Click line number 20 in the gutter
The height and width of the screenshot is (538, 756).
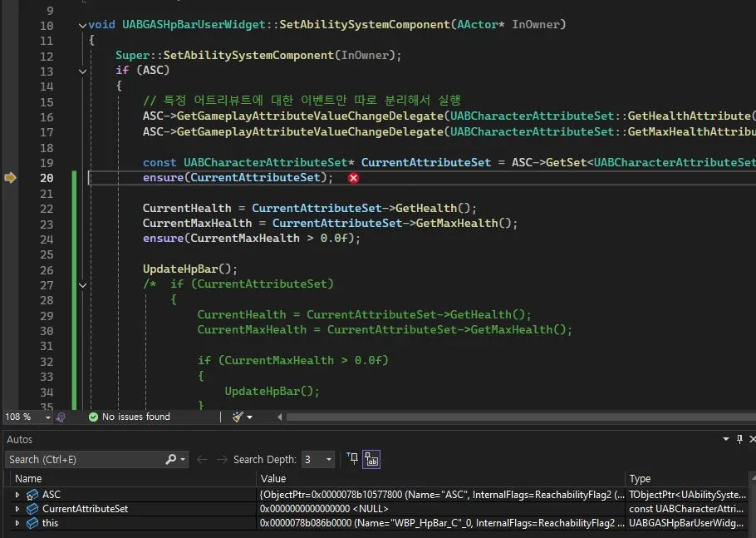pos(47,178)
